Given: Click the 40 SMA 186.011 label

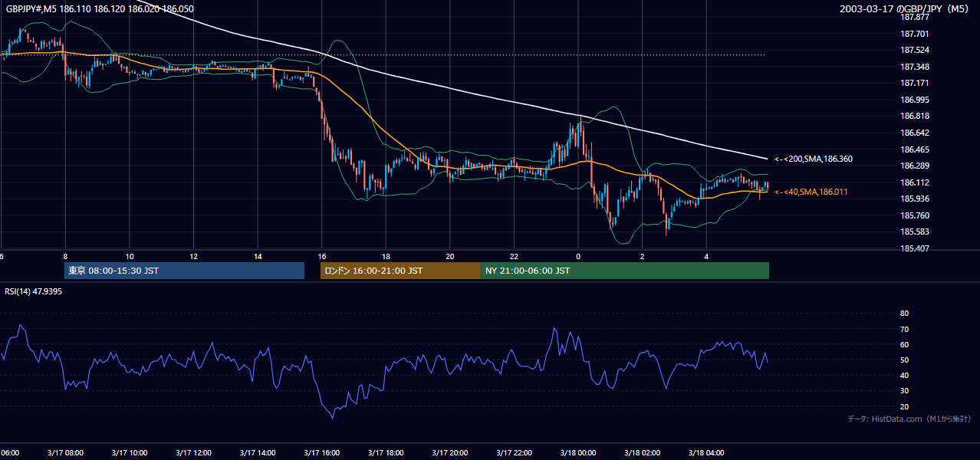Looking at the screenshot, I should point(811,192).
